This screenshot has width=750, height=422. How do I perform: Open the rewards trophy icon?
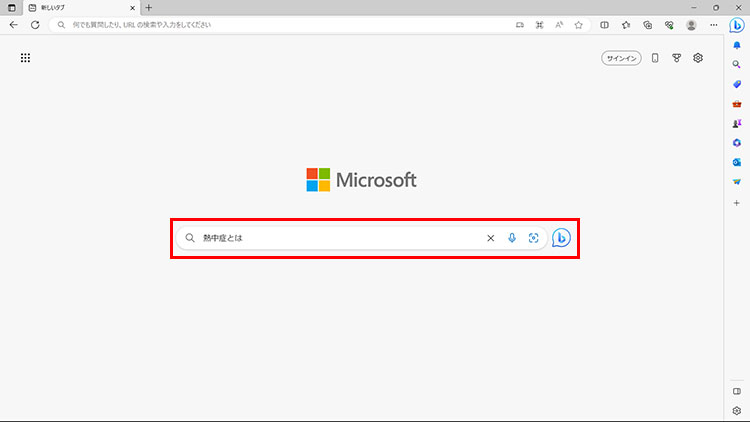click(x=676, y=58)
